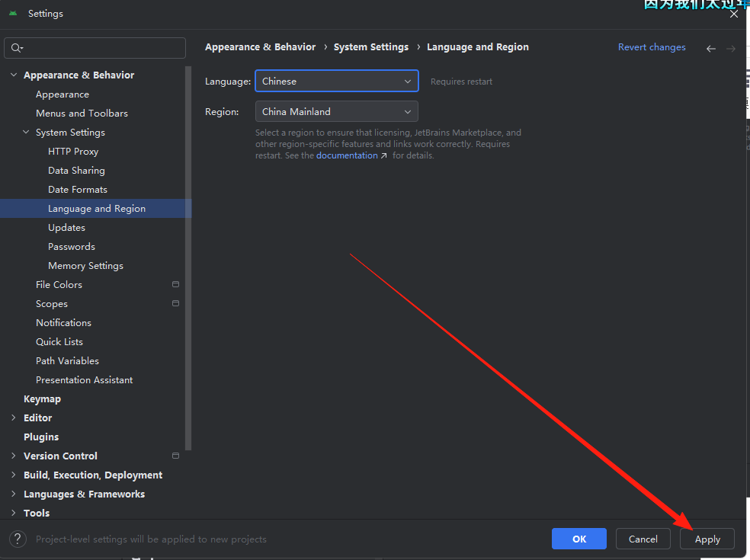This screenshot has width=750, height=560.
Task: Open Updates settings page
Action: pyautogui.click(x=66, y=228)
